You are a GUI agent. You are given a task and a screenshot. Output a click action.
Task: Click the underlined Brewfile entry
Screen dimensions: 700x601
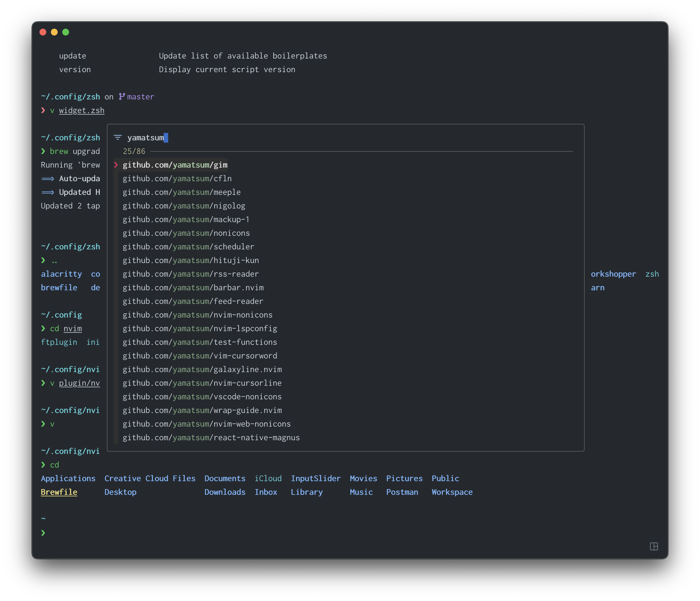click(59, 492)
